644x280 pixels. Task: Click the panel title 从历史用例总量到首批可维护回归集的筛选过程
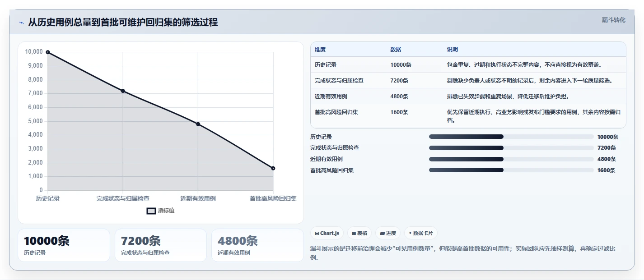pos(123,22)
